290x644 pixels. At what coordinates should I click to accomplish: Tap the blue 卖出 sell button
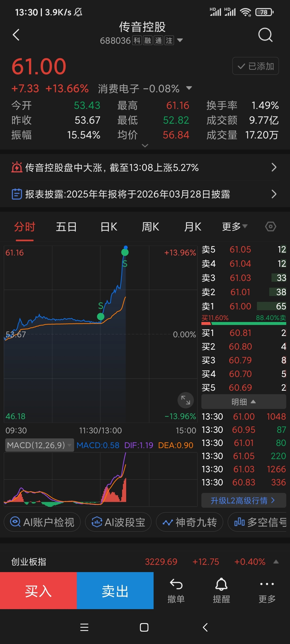point(115,591)
